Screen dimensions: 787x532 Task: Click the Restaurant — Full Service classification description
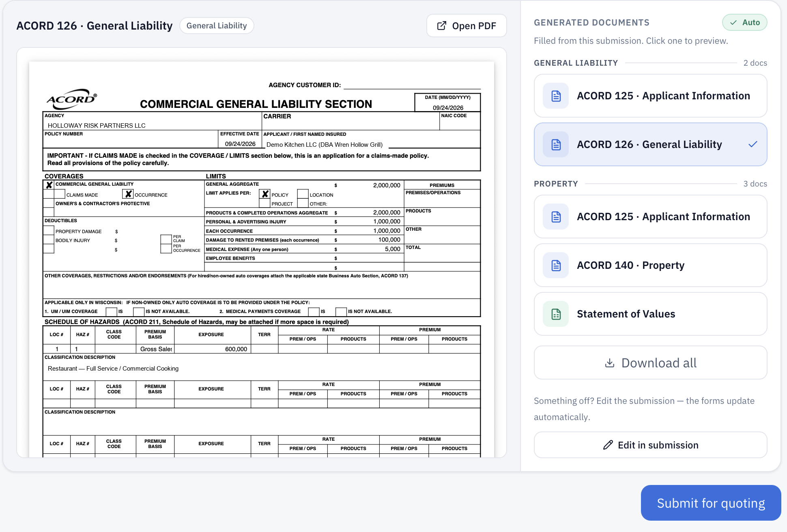[x=113, y=369]
